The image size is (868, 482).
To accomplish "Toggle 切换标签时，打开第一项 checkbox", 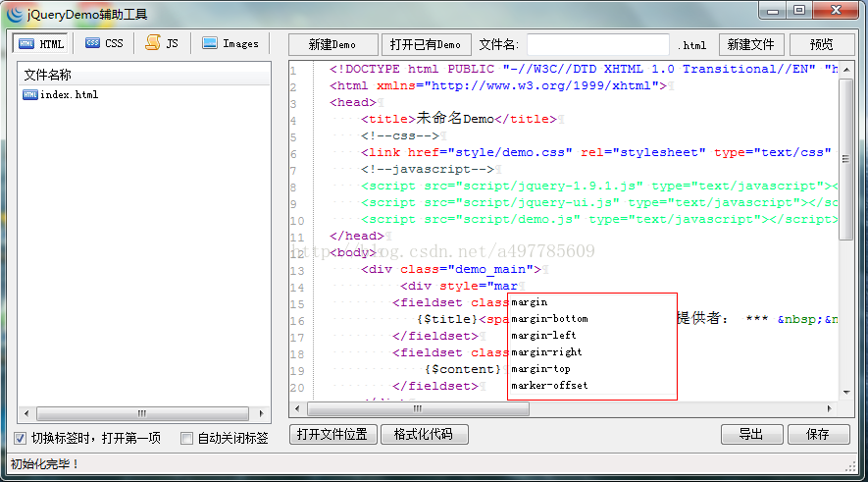I will tap(21, 438).
